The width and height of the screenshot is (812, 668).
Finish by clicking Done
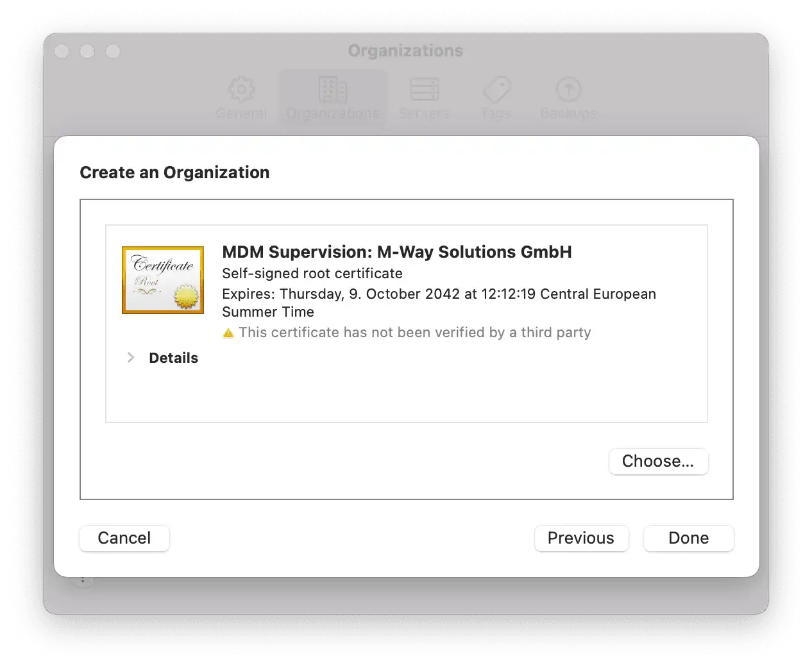coord(688,538)
